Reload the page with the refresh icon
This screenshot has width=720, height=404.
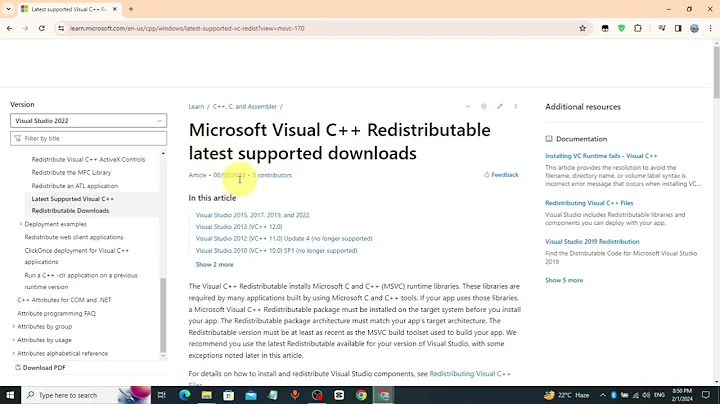(x=42, y=28)
